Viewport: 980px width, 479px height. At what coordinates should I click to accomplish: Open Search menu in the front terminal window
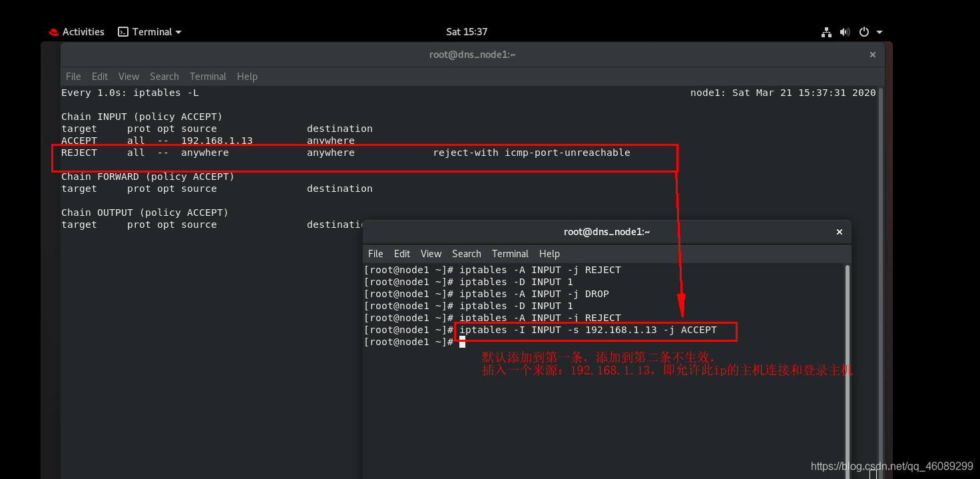pyautogui.click(x=467, y=254)
